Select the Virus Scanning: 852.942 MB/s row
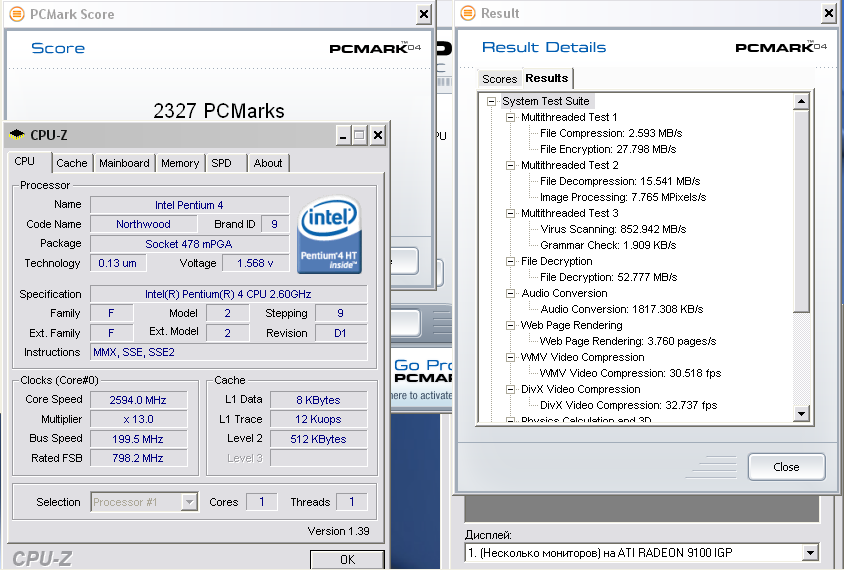This screenshot has width=844, height=571. 613,229
